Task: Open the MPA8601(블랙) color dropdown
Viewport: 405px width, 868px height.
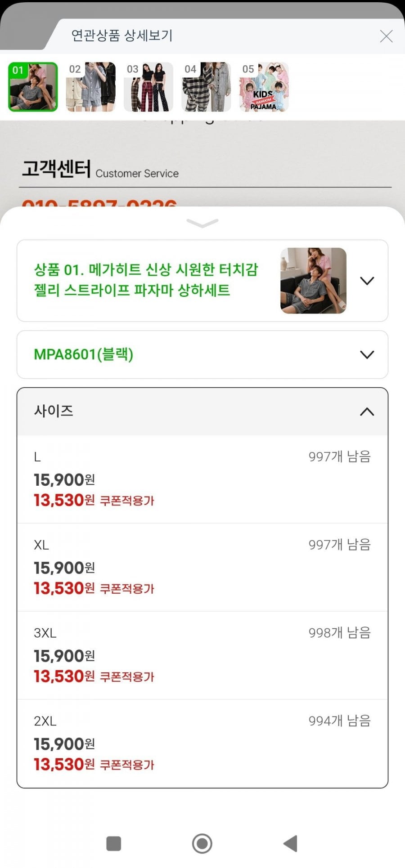Action: tap(202, 354)
